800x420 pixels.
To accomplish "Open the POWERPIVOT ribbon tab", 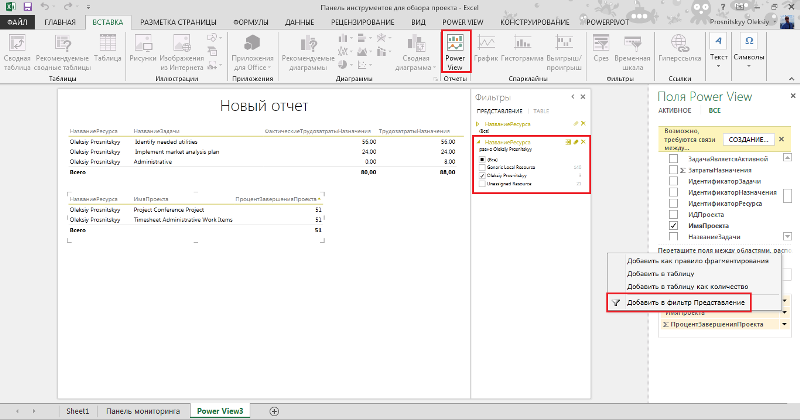I will click(607, 22).
